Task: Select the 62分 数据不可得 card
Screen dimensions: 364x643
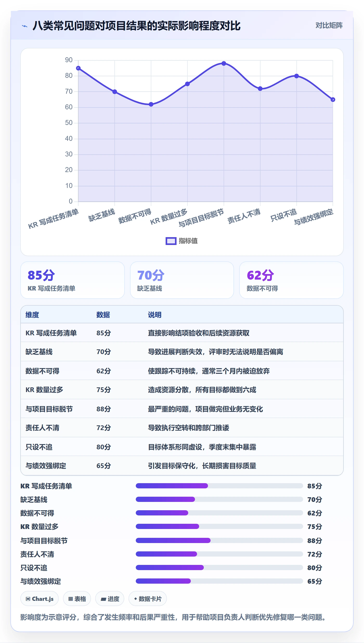Action: [x=291, y=280]
